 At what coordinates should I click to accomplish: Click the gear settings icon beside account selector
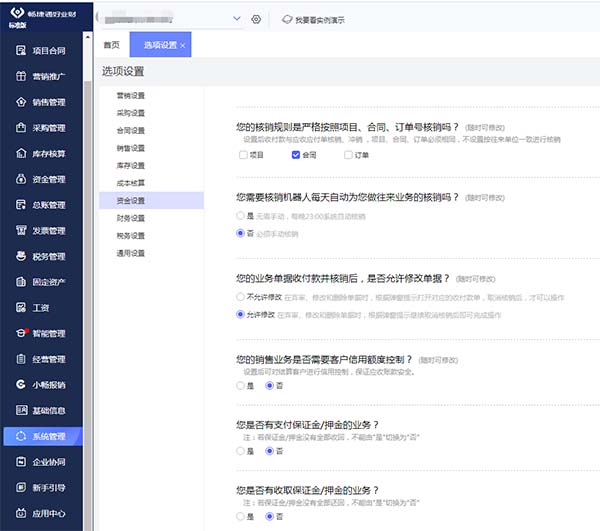pyautogui.click(x=256, y=19)
